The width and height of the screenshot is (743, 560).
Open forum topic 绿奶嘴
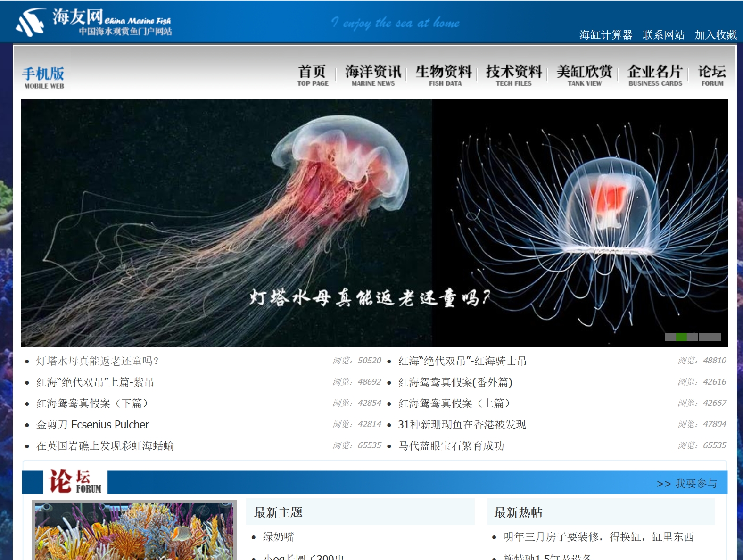pyautogui.click(x=279, y=537)
